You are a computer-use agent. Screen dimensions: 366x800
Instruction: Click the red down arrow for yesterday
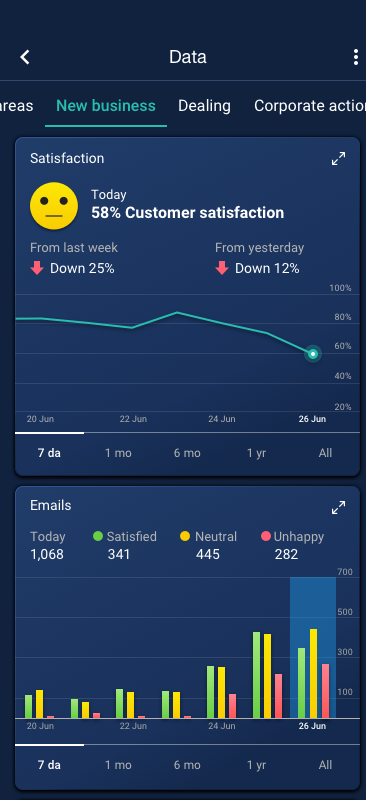[x=222, y=268]
